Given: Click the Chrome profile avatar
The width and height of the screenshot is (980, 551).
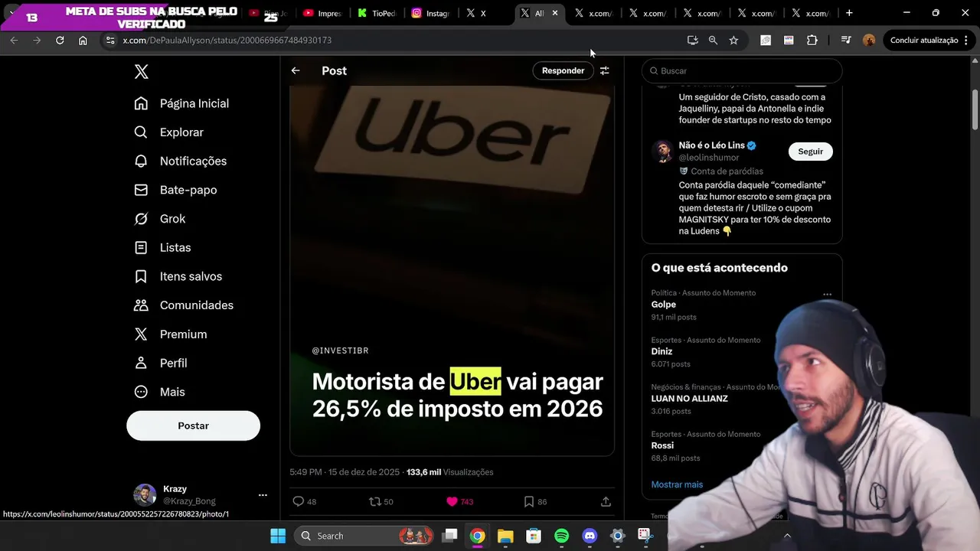Looking at the screenshot, I should 869,40.
